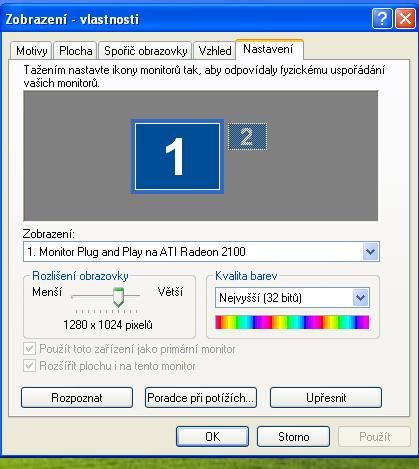Confirm settings with the OK button
The height and width of the screenshot is (469, 419).
[x=212, y=436]
